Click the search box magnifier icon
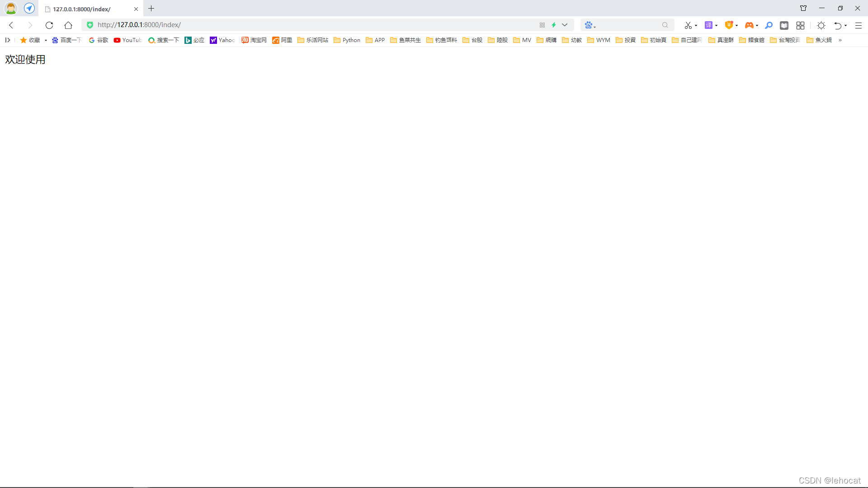The height and width of the screenshot is (488, 868). pos(665,25)
